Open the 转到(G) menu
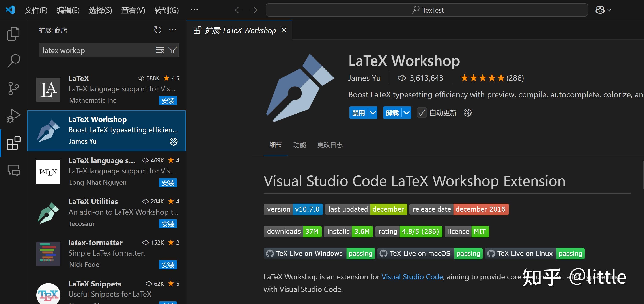The height and width of the screenshot is (304, 644). (x=166, y=10)
